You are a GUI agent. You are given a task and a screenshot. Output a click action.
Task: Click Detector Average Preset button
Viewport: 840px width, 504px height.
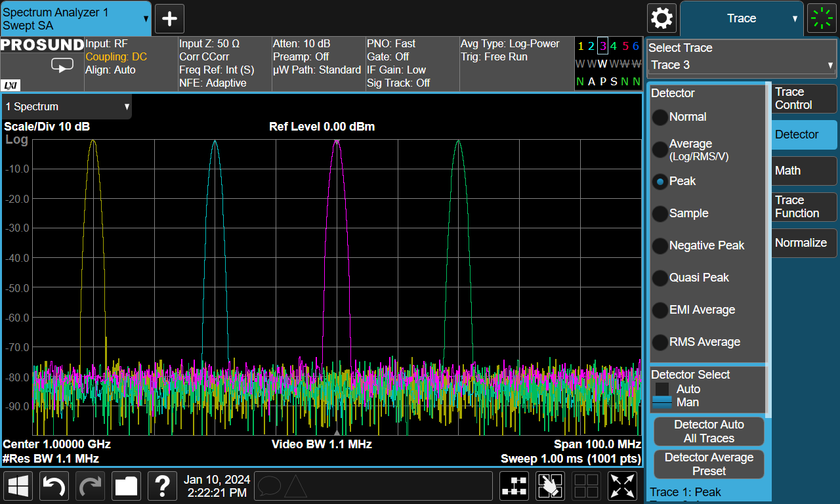click(x=709, y=464)
